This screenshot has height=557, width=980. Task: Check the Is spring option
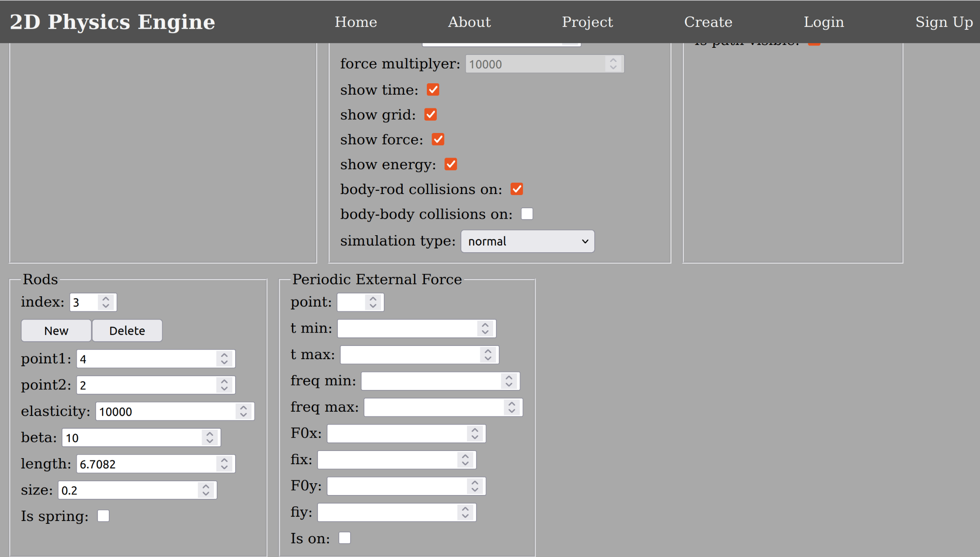pos(103,515)
